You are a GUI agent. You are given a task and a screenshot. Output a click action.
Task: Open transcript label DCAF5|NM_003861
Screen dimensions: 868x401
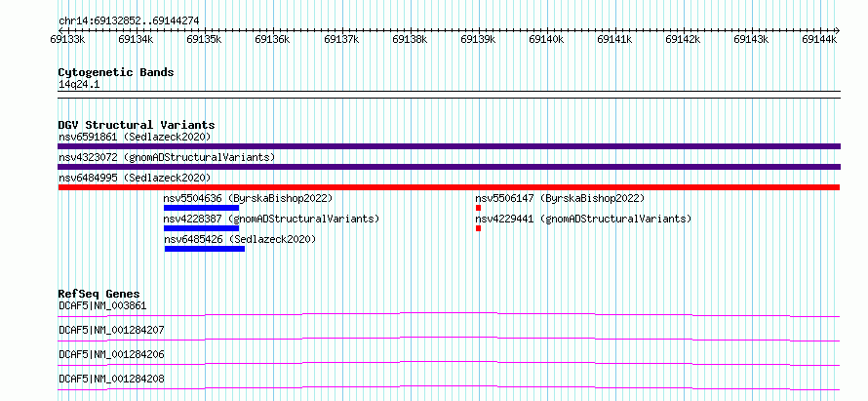point(102,305)
